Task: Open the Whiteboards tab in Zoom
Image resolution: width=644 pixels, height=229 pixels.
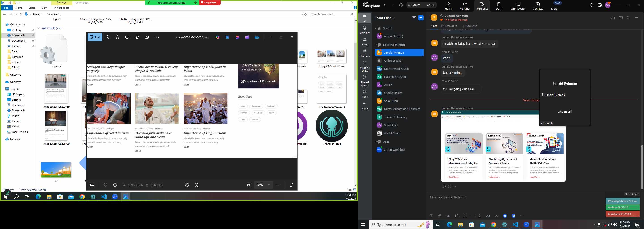Action: click(518, 6)
